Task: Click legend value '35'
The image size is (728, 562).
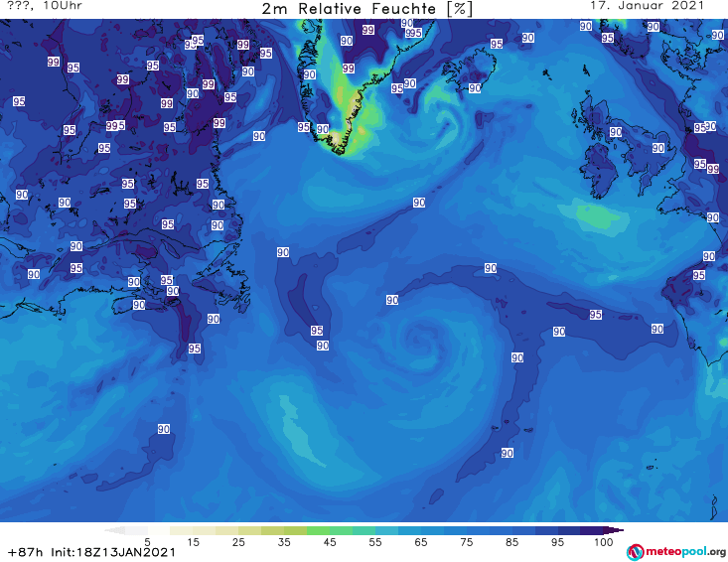Action: click(x=284, y=542)
